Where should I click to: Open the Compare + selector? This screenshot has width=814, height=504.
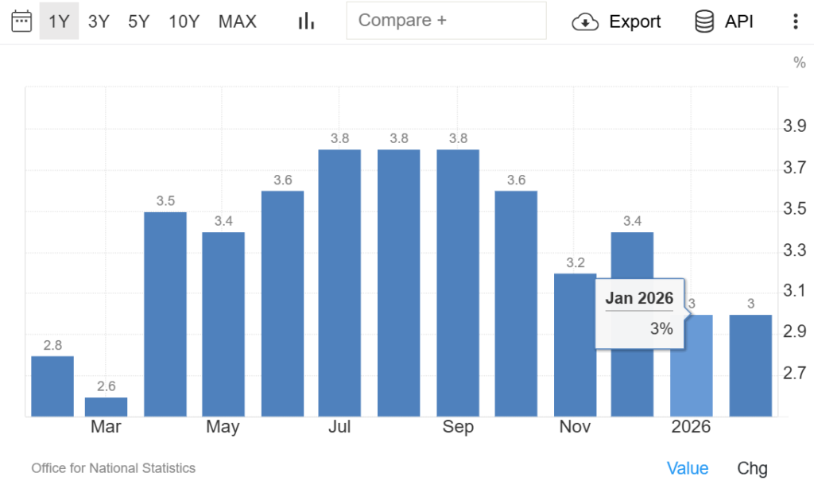[x=445, y=21]
